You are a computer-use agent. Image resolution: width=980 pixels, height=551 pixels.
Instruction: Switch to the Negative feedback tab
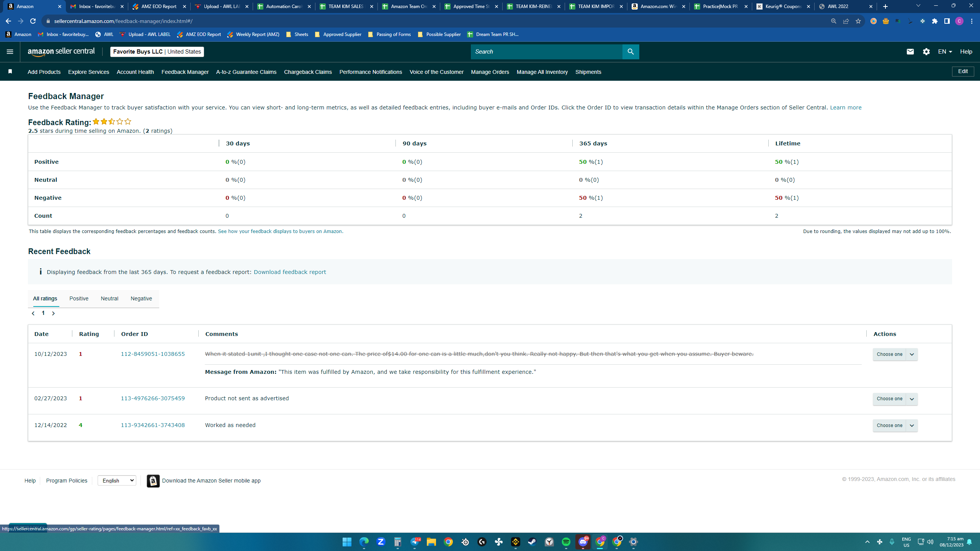[141, 298]
